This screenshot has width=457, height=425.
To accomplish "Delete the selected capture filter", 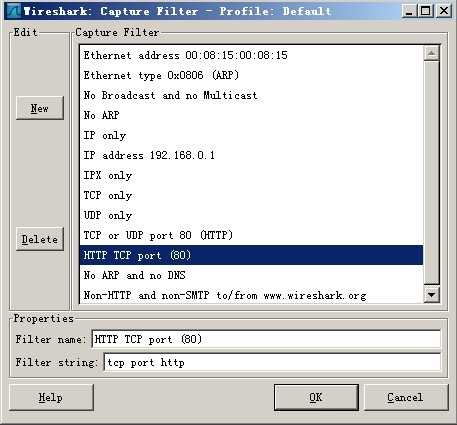I will tap(40, 239).
